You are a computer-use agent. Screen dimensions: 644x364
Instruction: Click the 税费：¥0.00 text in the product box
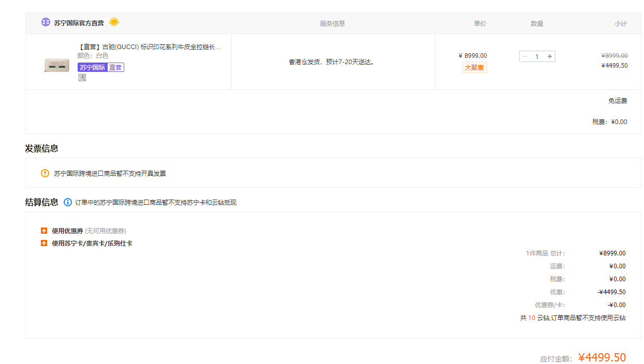coord(610,122)
